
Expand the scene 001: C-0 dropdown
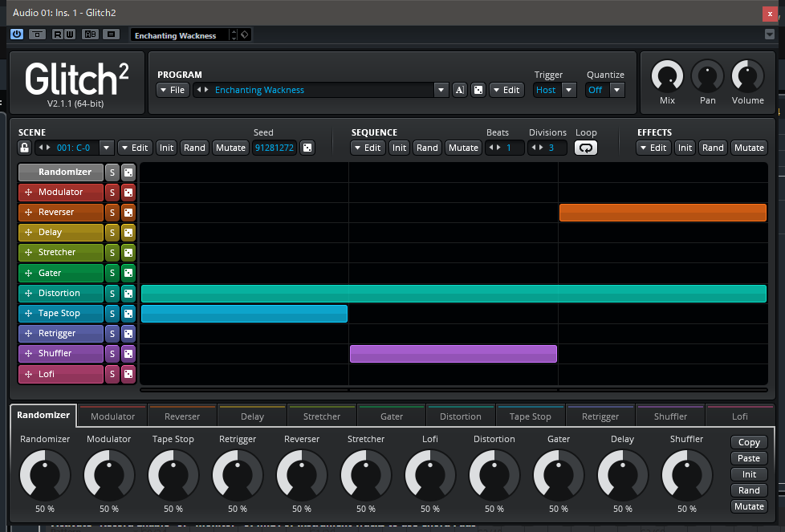[106, 148]
